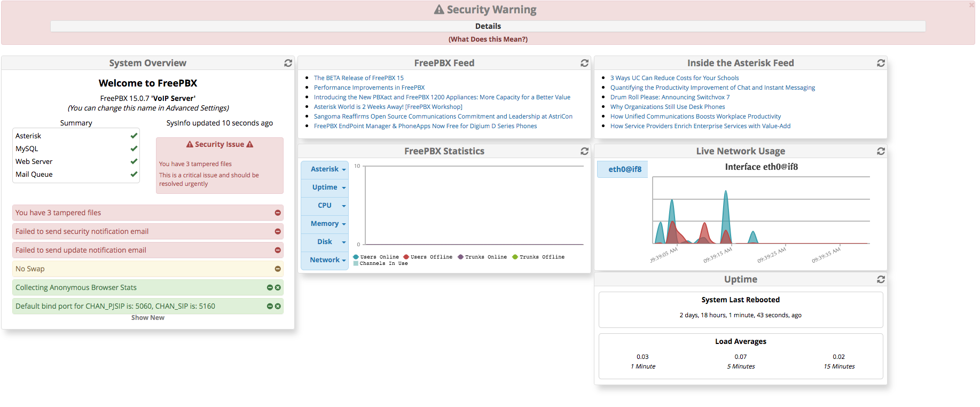
Task: Click the Web Server status checkmark
Action: (134, 161)
